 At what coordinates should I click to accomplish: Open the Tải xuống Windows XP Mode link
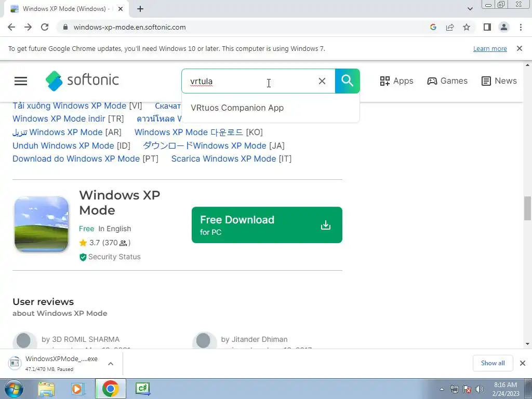[69, 106]
